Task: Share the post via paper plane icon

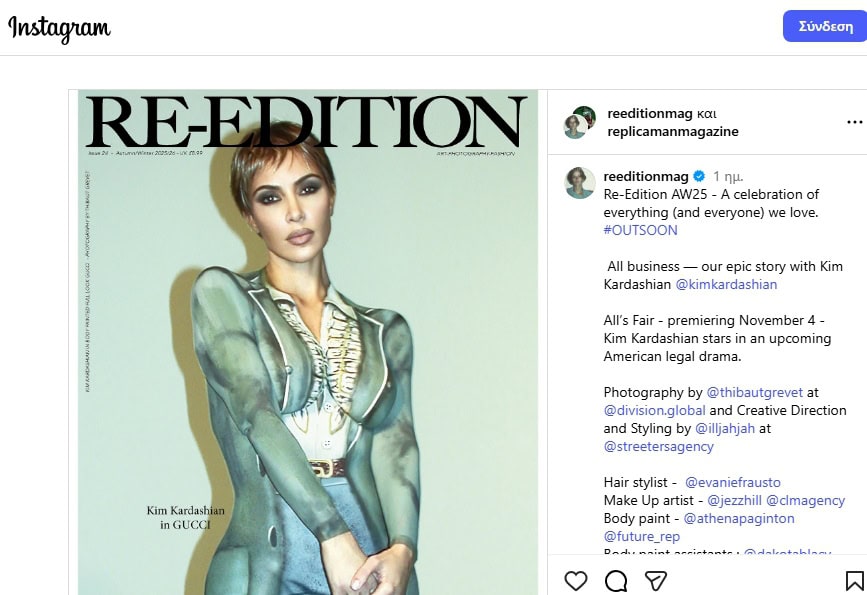Action: point(656,580)
